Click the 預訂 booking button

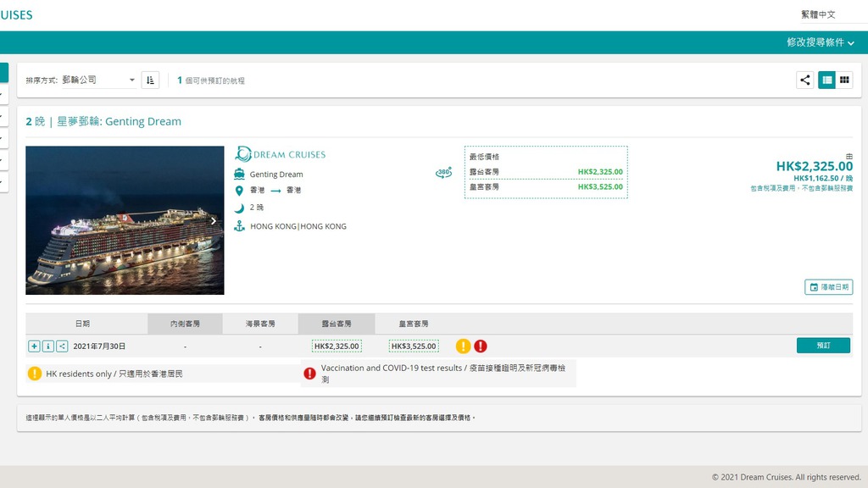click(823, 346)
